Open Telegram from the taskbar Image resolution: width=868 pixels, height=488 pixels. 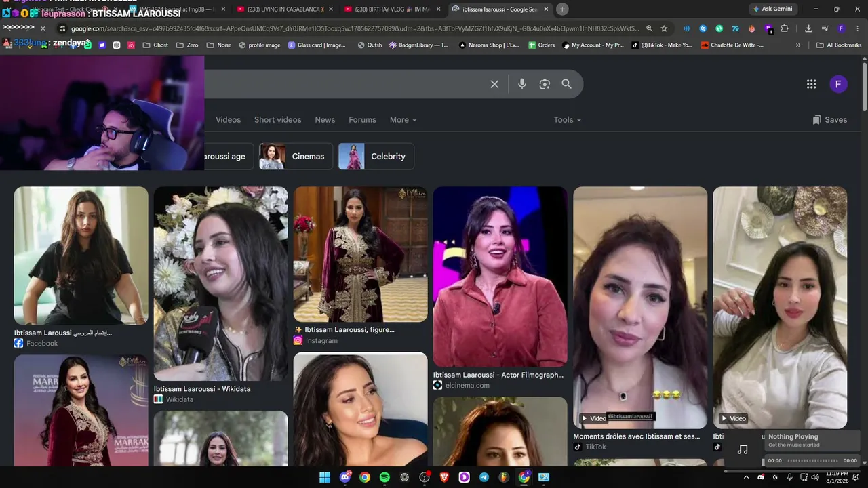(484, 477)
